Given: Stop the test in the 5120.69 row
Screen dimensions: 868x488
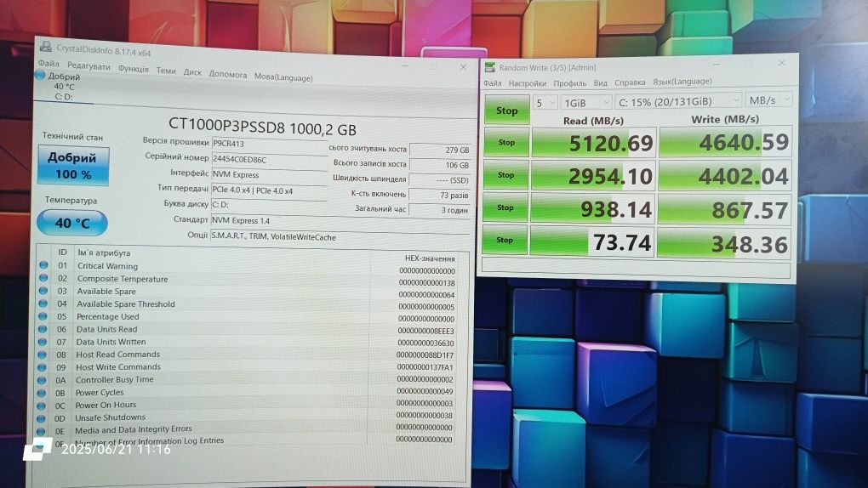Looking at the screenshot, I should pos(506,142).
